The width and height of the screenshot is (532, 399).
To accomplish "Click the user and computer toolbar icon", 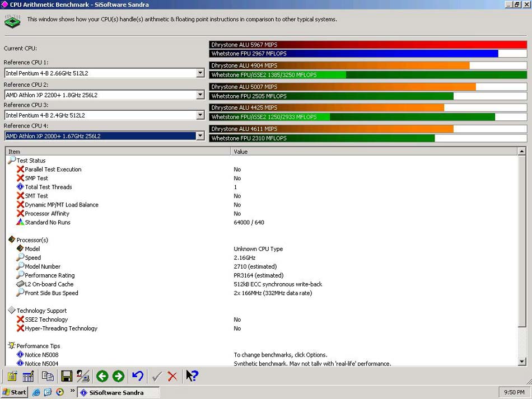I will 83,376.
